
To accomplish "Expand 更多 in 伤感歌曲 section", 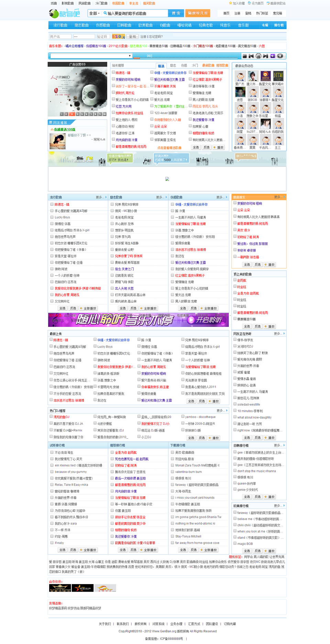I will pyautogui.click(x=222, y=197).
